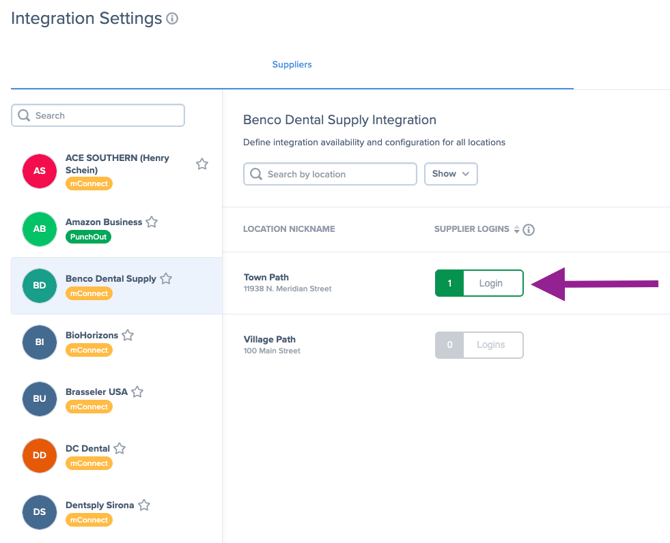670x543 pixels.
Task: Open Town Path Login button
Action: (x=479, y=283)
